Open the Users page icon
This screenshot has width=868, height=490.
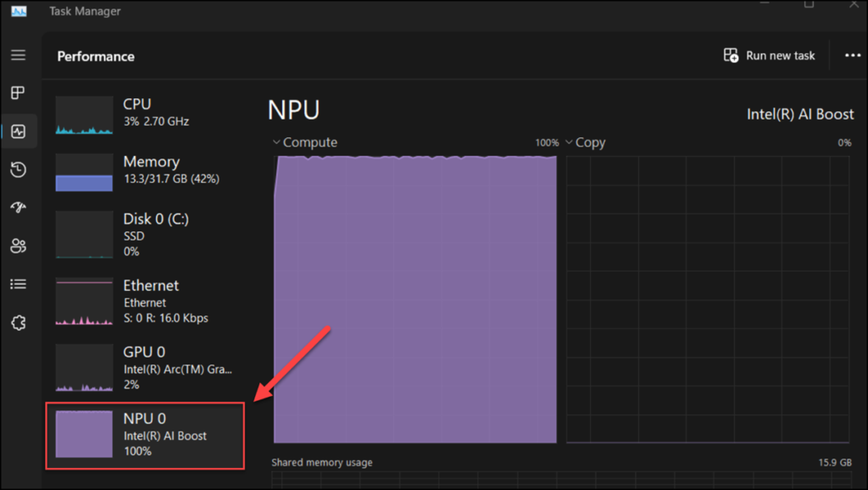click(x=18, y=246)
